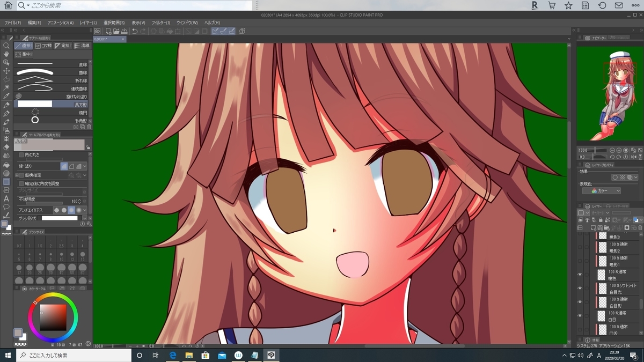644x362 pixels.
Task: Open the 編集(E) menu
Action: pyautogui.click(x=34, y=23)
